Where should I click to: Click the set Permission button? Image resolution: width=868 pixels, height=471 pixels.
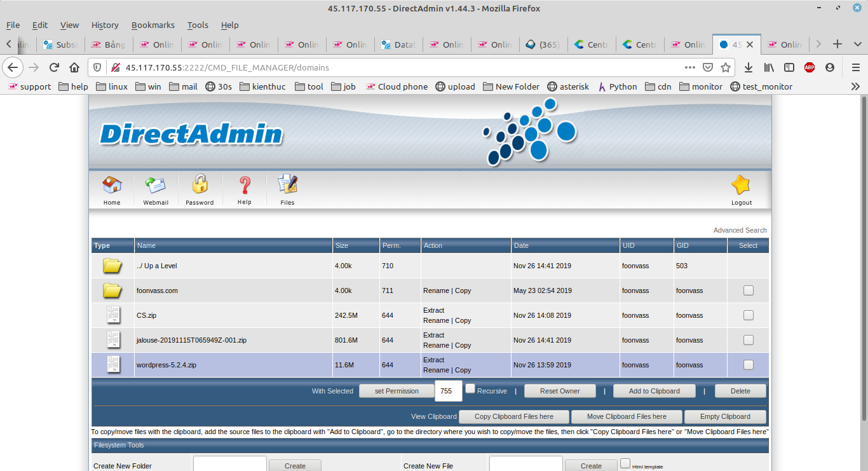click(397, 391)
